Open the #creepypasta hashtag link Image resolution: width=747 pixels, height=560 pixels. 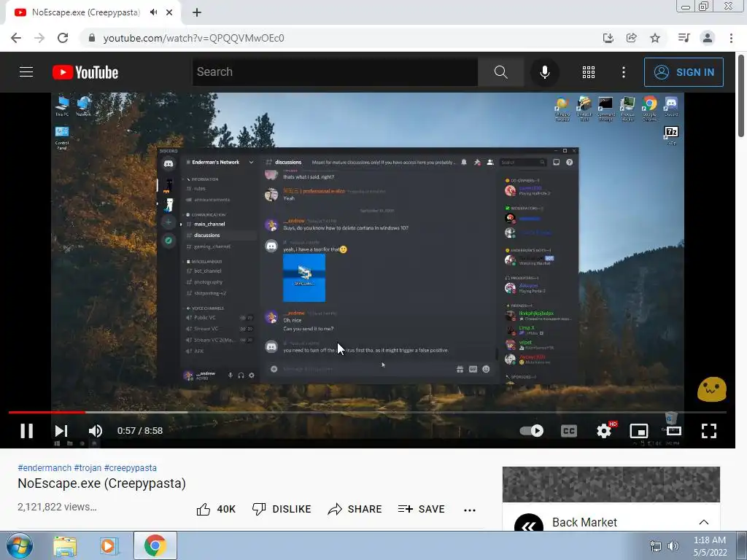click(x=131, y=467)
